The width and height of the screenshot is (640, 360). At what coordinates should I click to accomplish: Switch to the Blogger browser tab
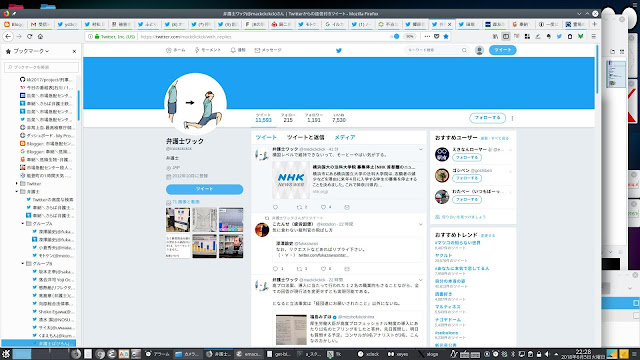point(14,24)
